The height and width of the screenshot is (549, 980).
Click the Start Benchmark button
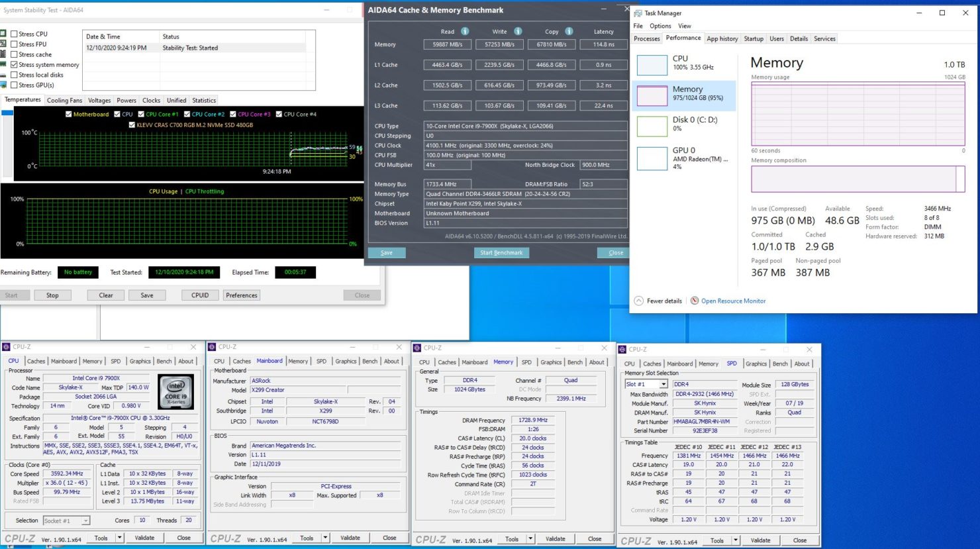click(x=501, y=252)
